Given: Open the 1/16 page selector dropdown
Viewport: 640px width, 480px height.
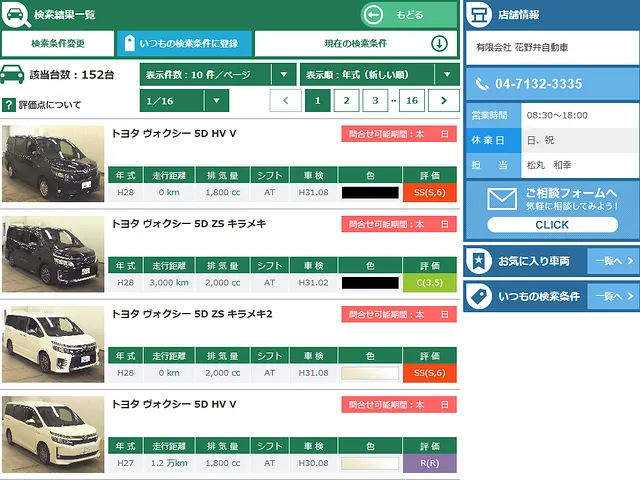Looking at the screenshot, I should [184, 100].
